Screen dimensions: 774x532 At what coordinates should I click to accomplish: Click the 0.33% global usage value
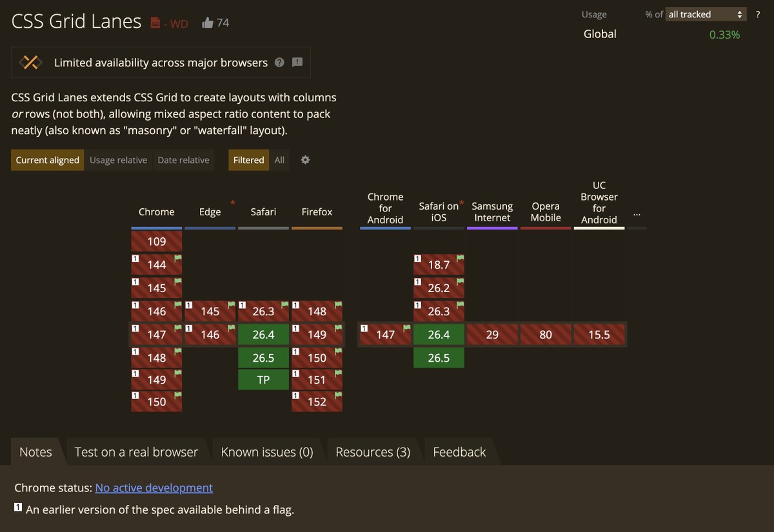(x=724, y=35)
